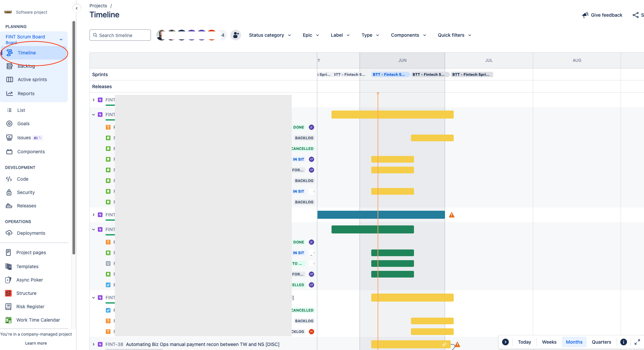
Task: Open the Risk Register
Action: (x=30, y=307)
